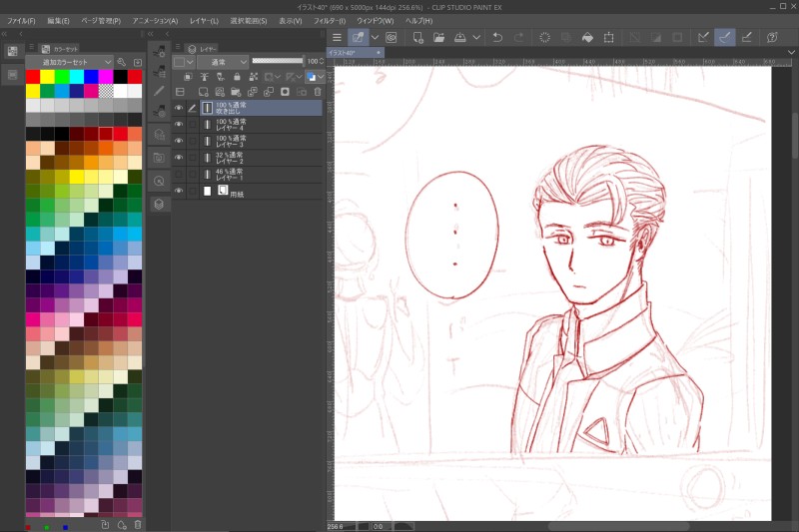
Task: Click the Open file folder icon
Action: (438, 37)
